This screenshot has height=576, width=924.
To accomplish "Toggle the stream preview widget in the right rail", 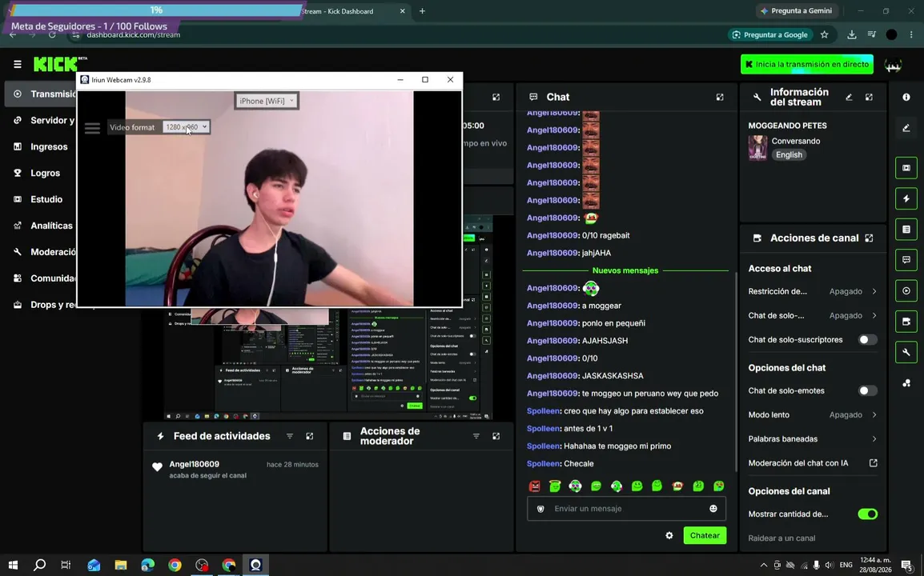I will 906,168.
